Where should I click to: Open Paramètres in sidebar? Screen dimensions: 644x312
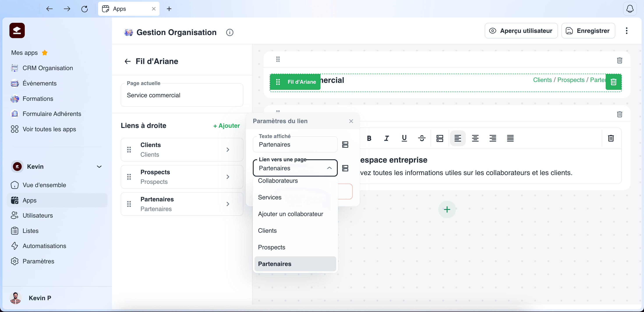coord(38,261)
